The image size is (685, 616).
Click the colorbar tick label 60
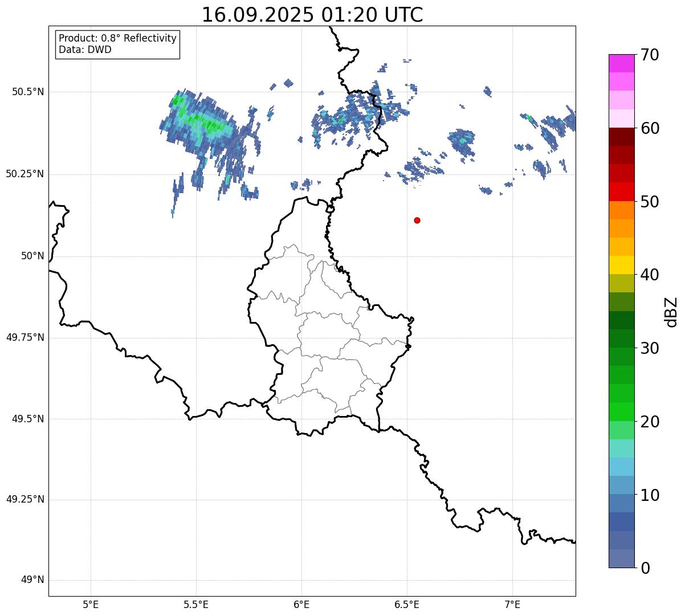coord(650,128)
